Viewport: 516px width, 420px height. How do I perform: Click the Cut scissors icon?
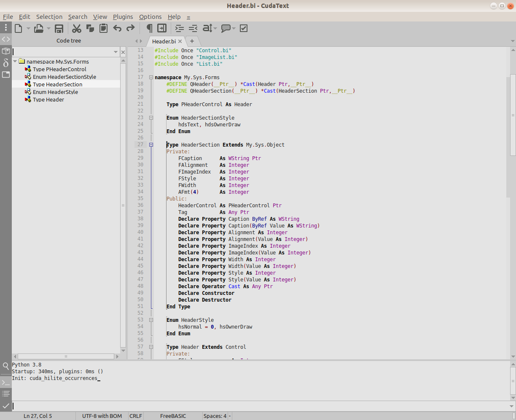(76, 29)
